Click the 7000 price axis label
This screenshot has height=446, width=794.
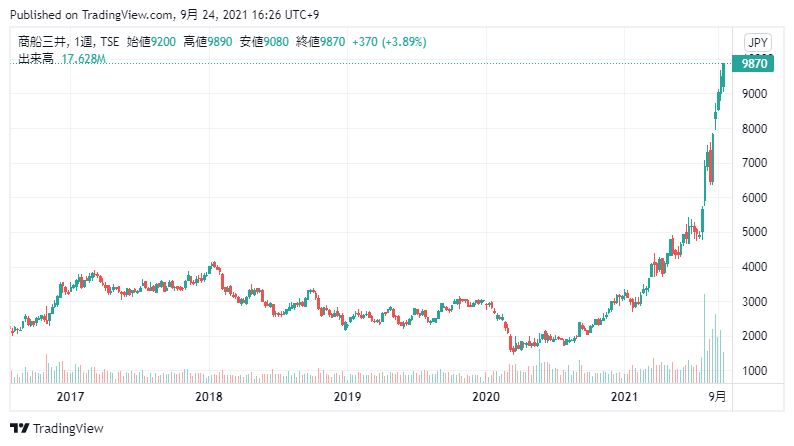point(755,163)
